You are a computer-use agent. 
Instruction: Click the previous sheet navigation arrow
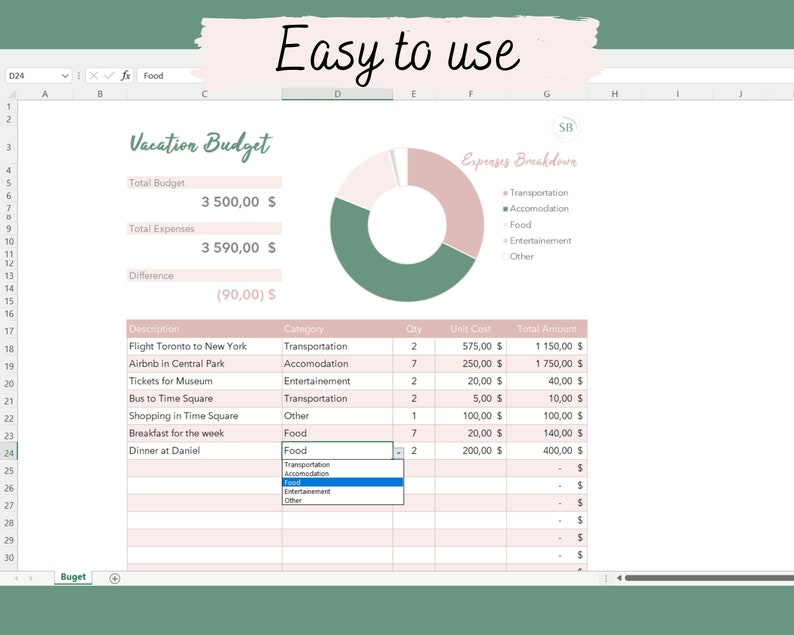coord(16,578)
